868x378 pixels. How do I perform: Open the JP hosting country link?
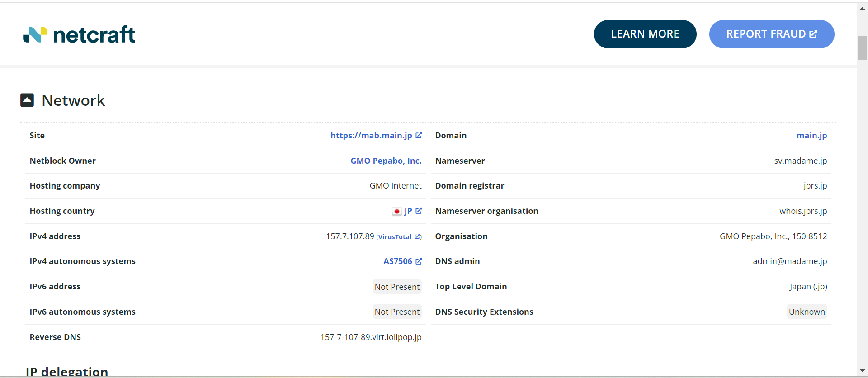pos(408,211)
